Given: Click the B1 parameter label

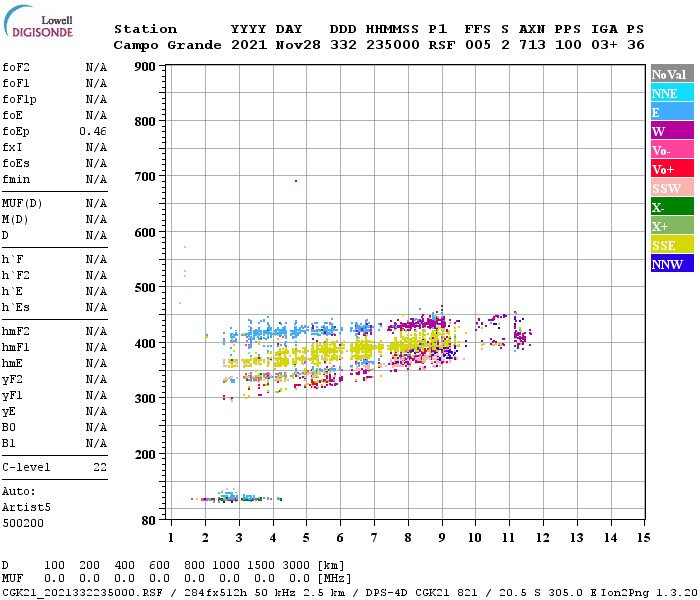Looking at the screenshot, I should pos(9,444).
